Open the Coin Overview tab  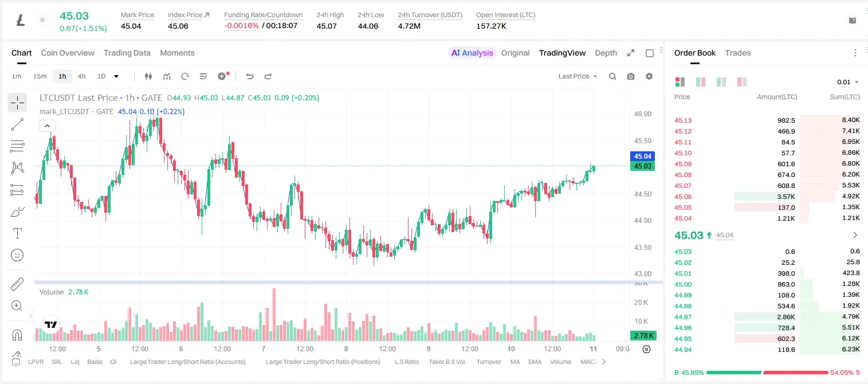tap(68, 53)
